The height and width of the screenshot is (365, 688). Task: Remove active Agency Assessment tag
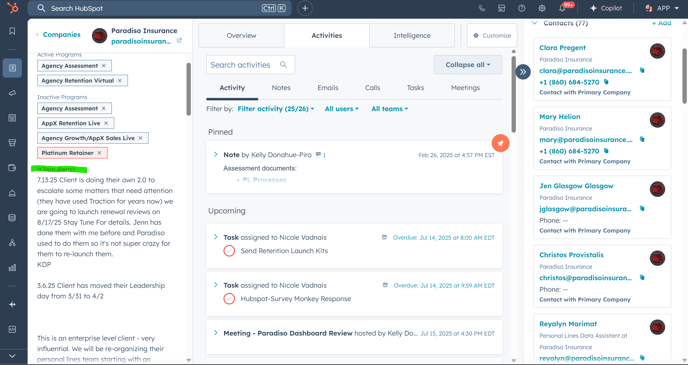[x=104, y=66]
